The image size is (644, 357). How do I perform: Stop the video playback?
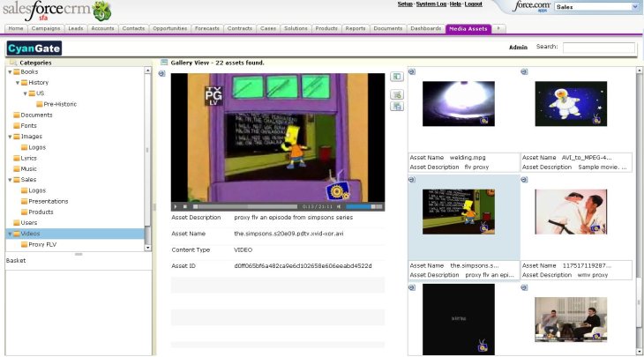(185, 206)
